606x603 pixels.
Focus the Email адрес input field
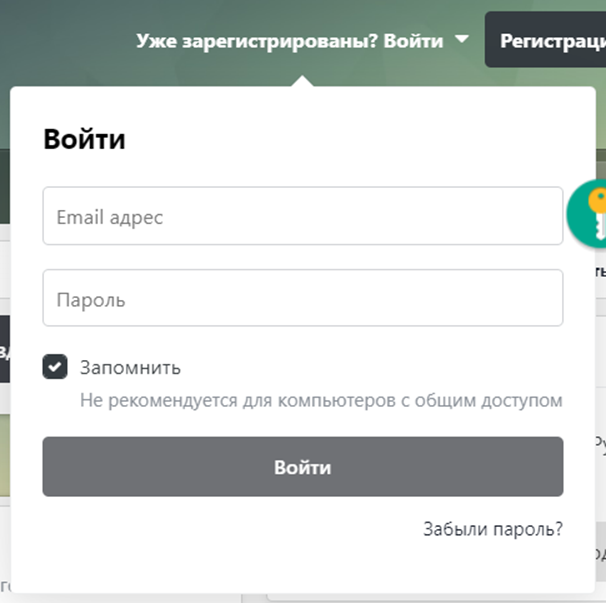click(302, 216)
